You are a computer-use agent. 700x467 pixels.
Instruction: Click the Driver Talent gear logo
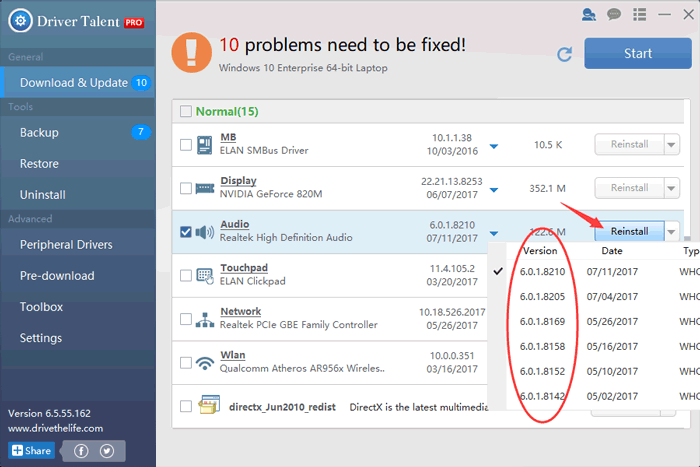(x=20, y=21)
